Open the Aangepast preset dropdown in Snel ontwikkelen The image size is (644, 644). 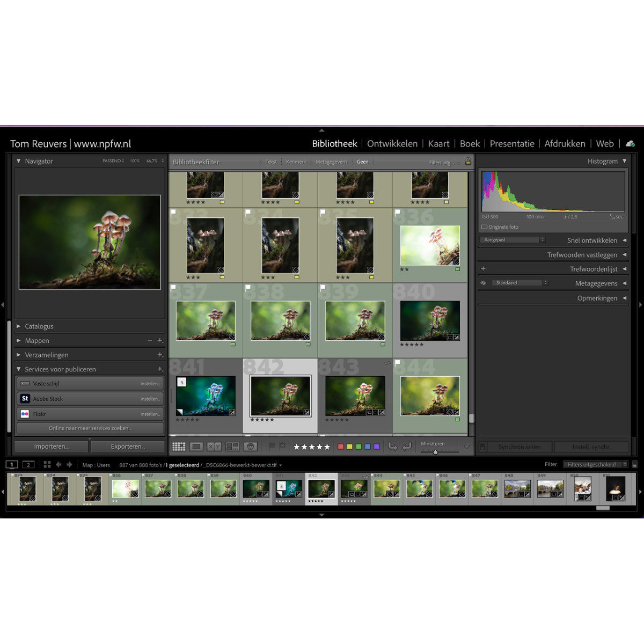coord(511,239)
